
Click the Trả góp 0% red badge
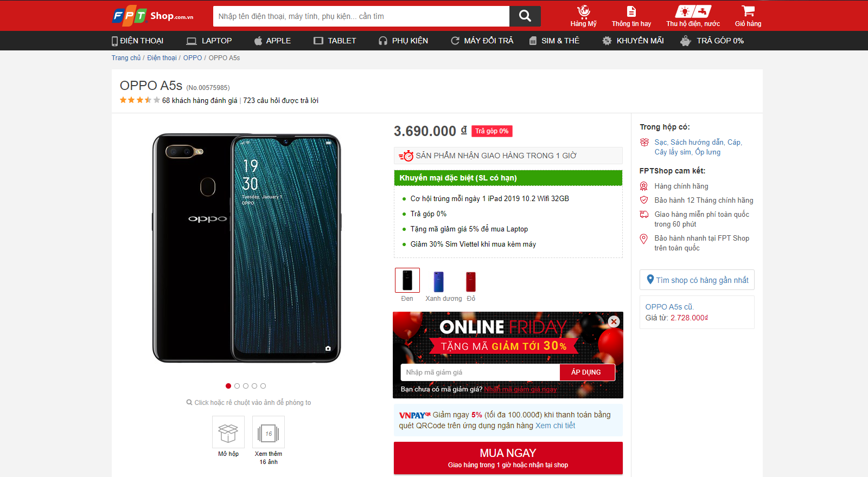pyautogui.click(x=492, y=131)
